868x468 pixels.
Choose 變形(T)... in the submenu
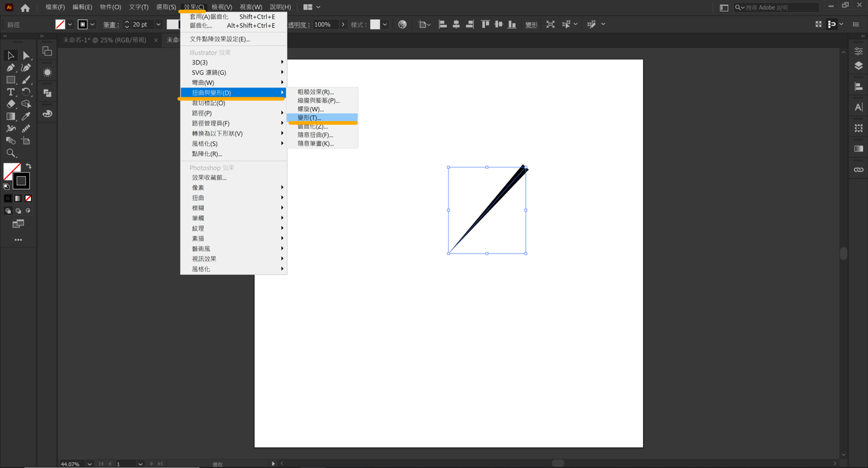pyautogui.click(x=322, y=118)
